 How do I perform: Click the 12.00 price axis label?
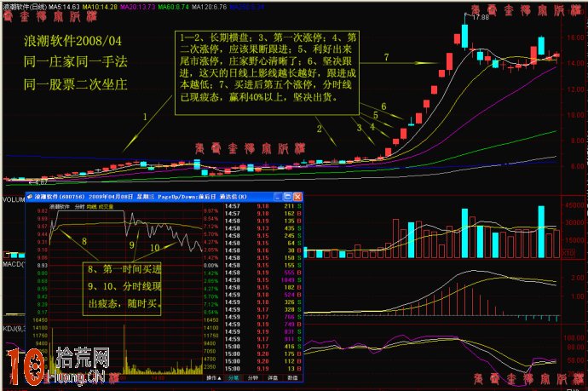point(575,89)
